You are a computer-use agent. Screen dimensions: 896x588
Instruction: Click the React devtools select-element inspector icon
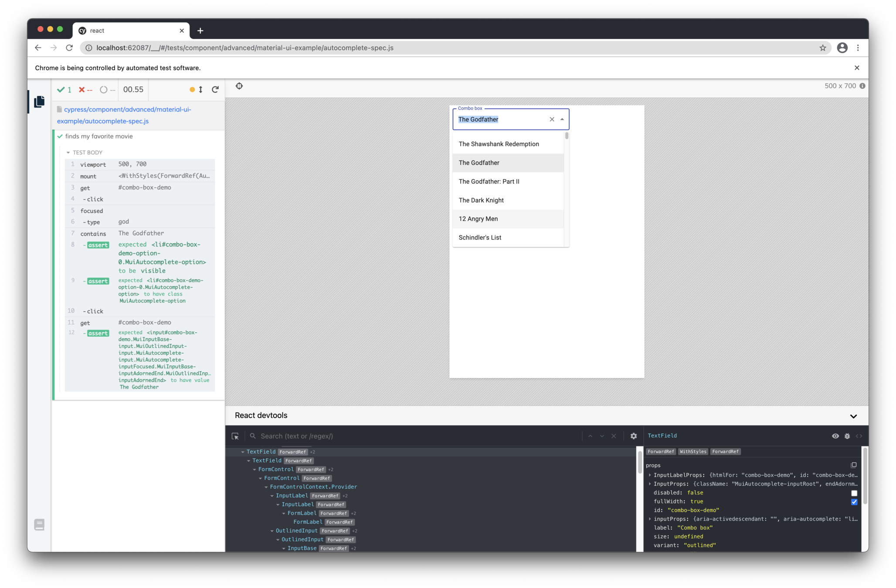point(235,436)
